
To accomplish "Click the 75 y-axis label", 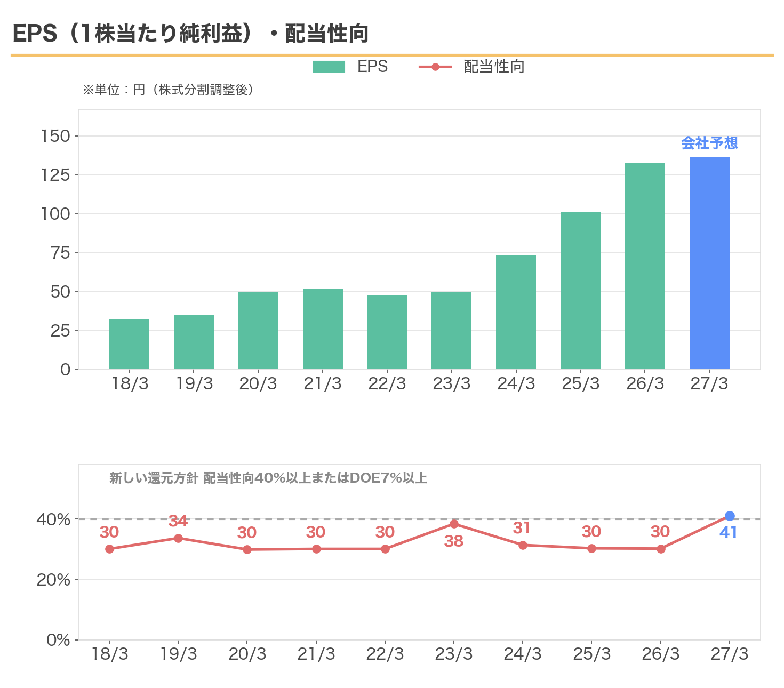I will pos(60,253).
